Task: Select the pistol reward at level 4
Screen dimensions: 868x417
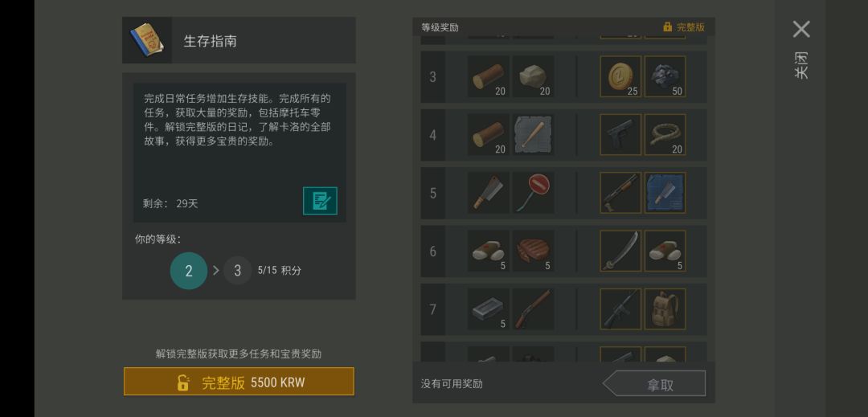Action: [x=620, y=134]
